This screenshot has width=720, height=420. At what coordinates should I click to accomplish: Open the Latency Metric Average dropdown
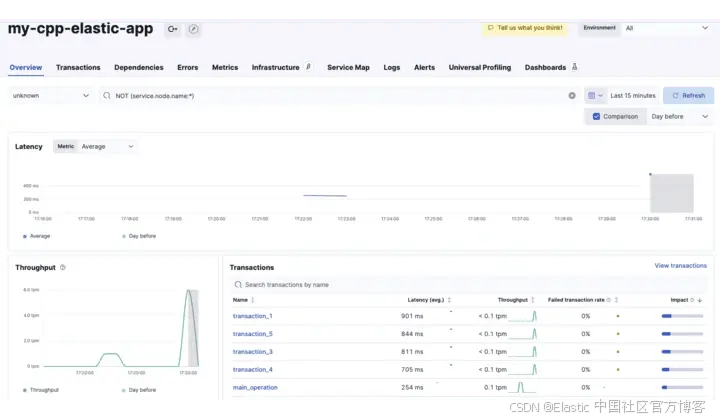click(107, 146)
